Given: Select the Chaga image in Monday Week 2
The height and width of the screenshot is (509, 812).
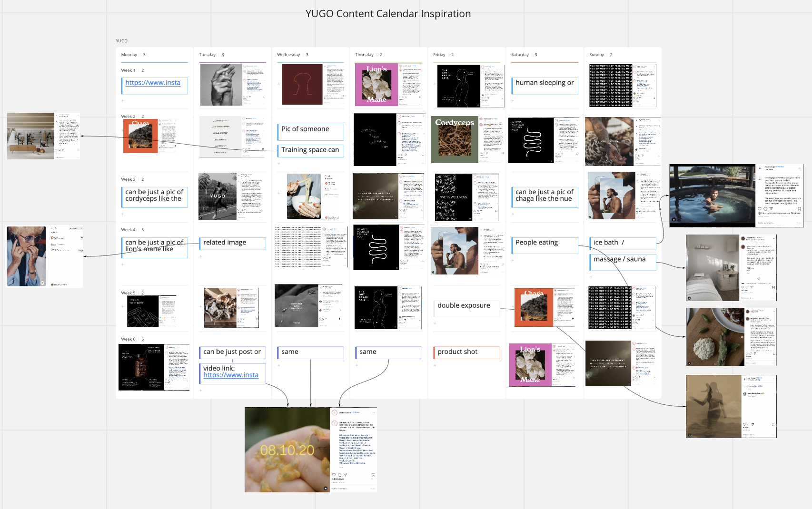Looking at the screenshot, I should tap(149, 136).
